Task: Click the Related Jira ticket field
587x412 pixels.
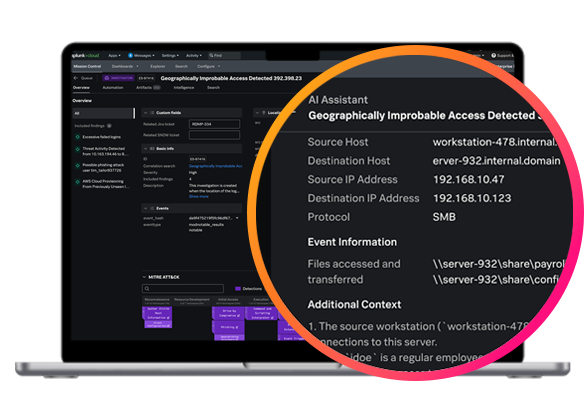Action: pyautogui.click(x=214, y=124)
